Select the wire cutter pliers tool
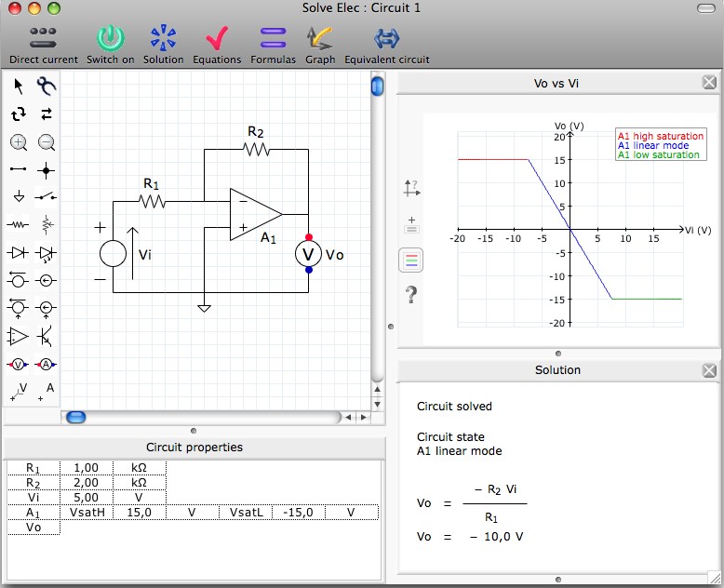The image size is (724, 588). coord(47,87)
